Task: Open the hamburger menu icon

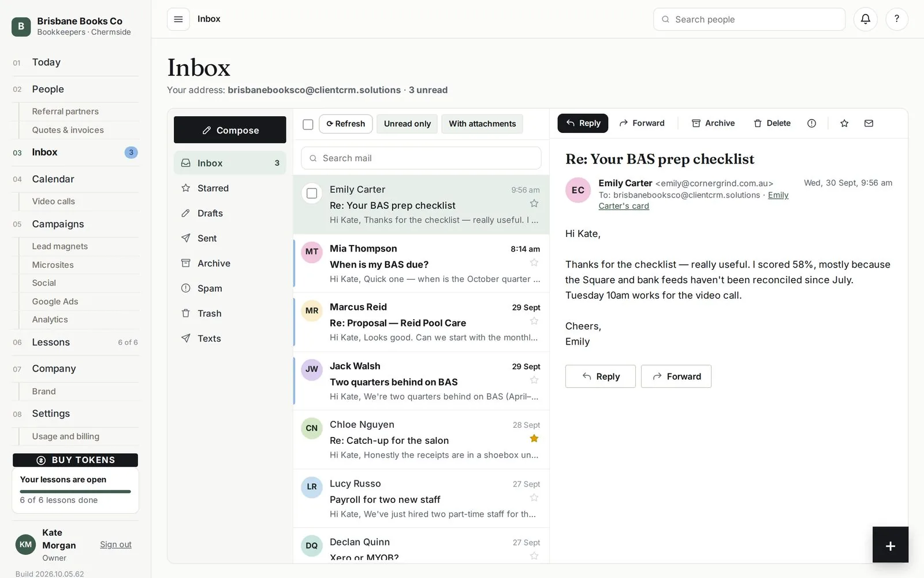Action: (x=178, y=19)
